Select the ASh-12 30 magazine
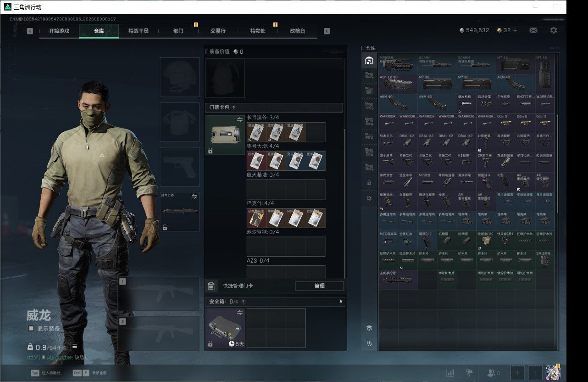 coord(398,84)
